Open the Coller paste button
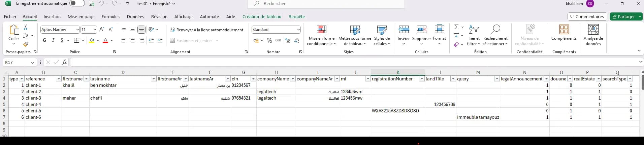This screenshot has height=145, width=644. pyautogui.click(x=14, y=35)
